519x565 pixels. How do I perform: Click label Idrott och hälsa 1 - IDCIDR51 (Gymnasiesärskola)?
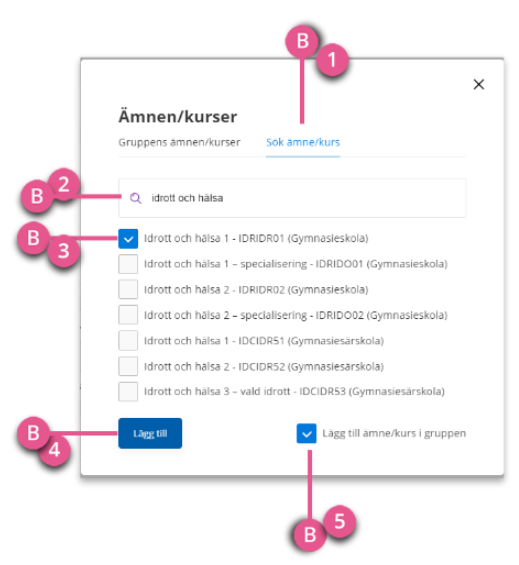coord(264,341)
